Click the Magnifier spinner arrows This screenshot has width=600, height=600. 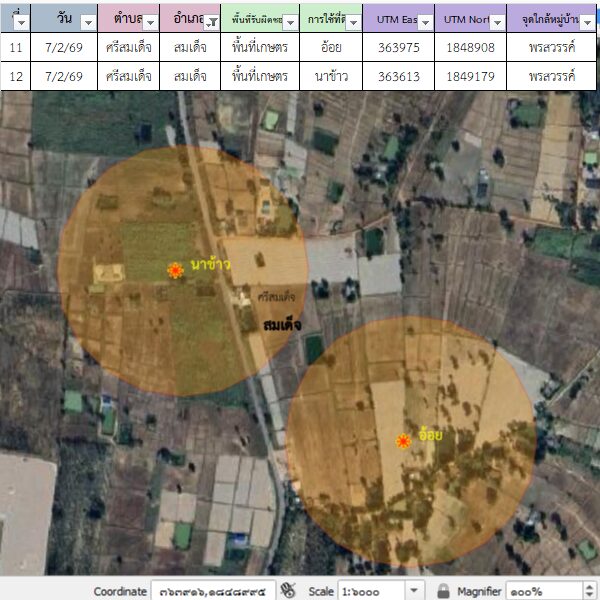(589, 591)
